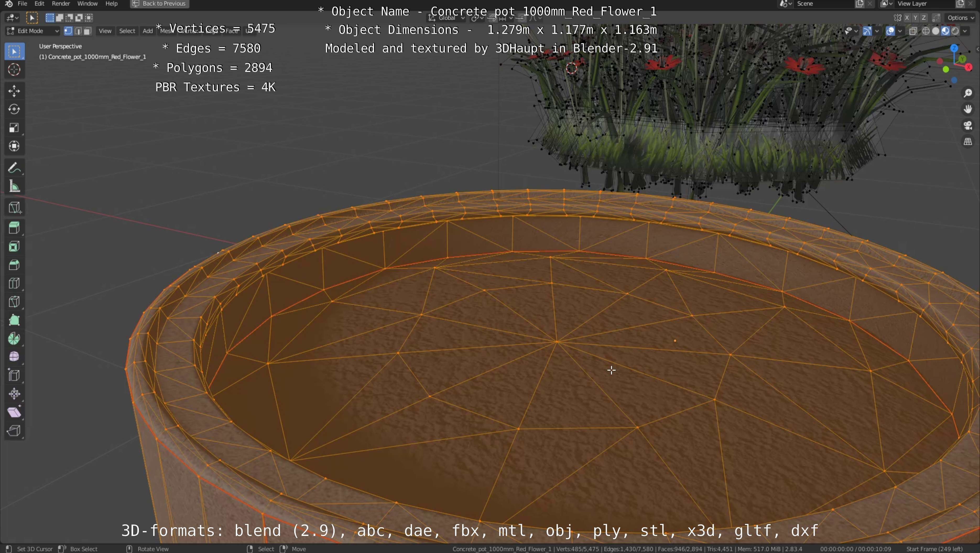Select the Transform tool
980x553 pixels.
14,146
